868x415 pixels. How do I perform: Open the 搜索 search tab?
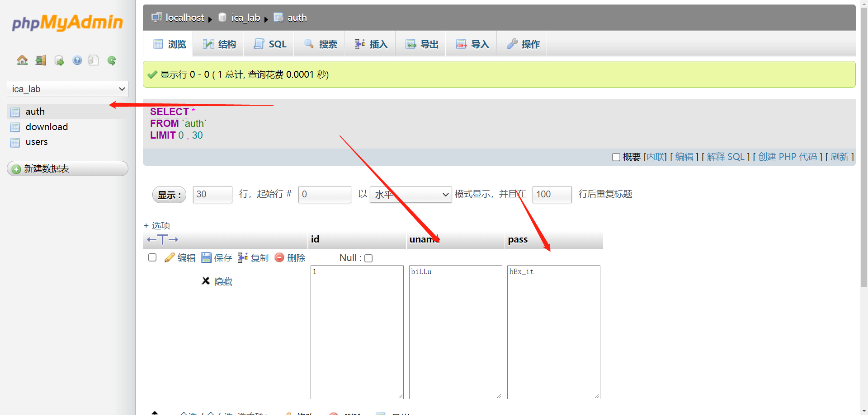click(321, 44)
